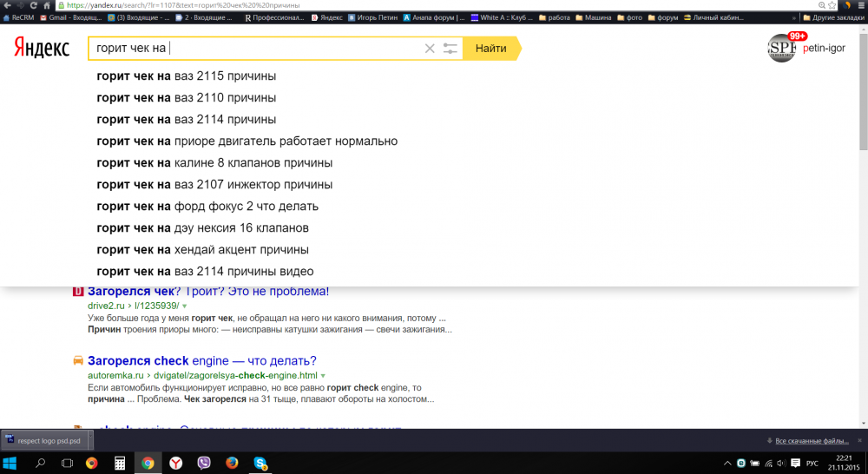Choose suggestion ваз 2114 причины
This screenshot has width=868, height=474.
coord(186,119)
